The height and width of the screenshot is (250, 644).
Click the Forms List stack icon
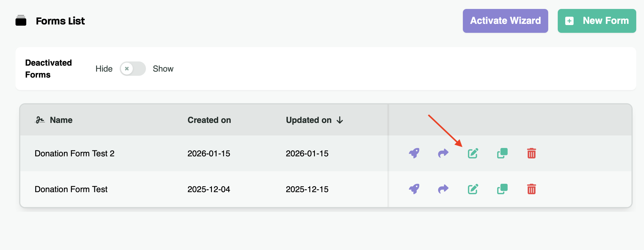click(21, 21)
